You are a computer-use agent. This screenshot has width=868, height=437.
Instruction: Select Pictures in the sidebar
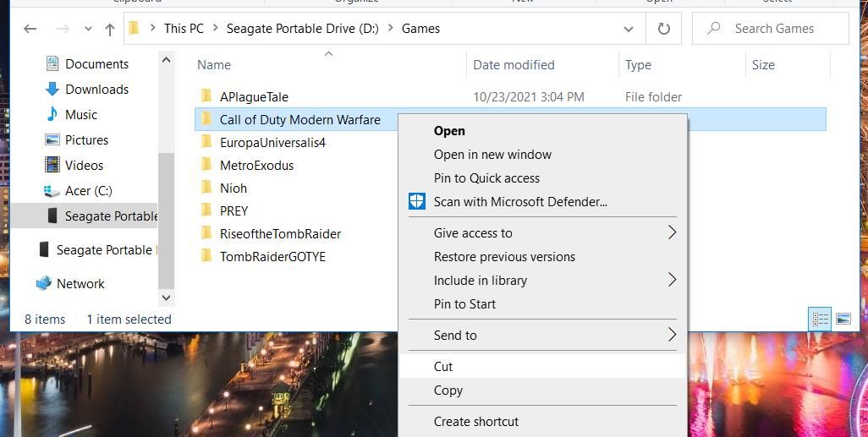click(x=86, y=140)
